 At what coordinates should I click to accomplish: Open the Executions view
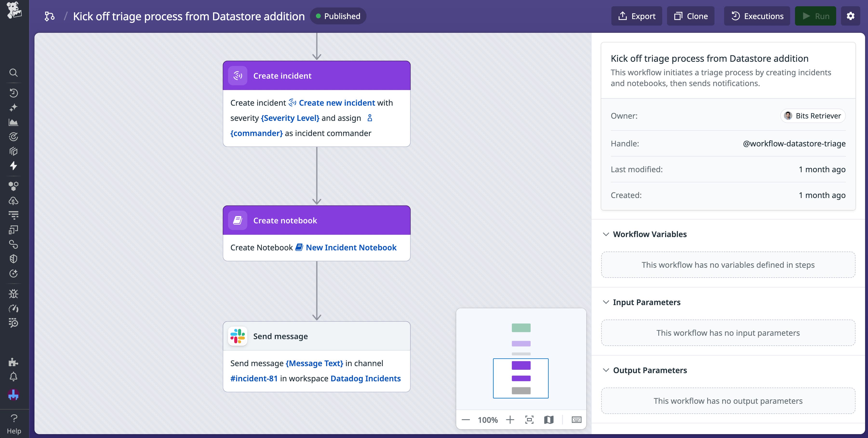point(757,16)
